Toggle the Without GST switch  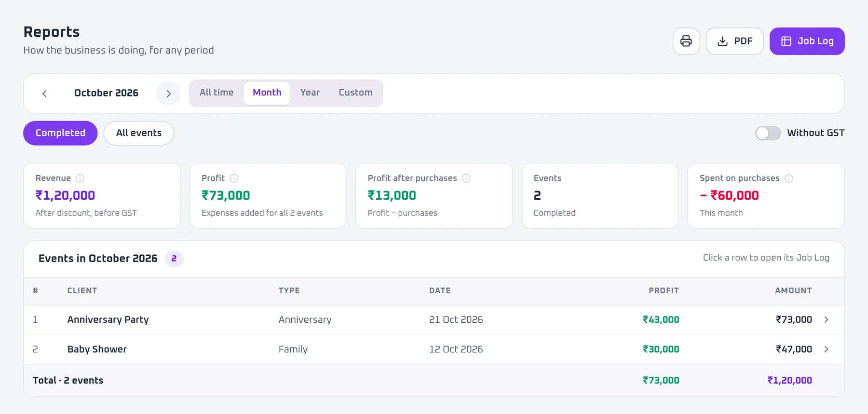[768, 133]
